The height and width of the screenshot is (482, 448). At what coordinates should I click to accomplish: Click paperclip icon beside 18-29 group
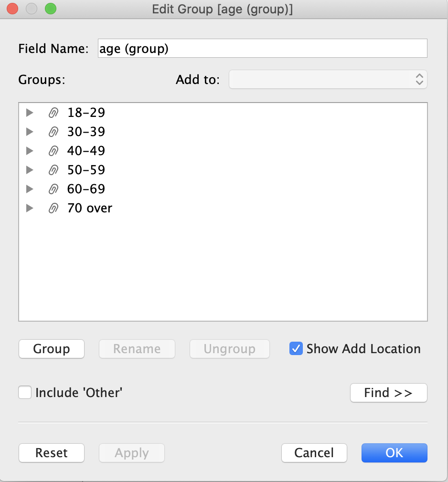point(53,113)
